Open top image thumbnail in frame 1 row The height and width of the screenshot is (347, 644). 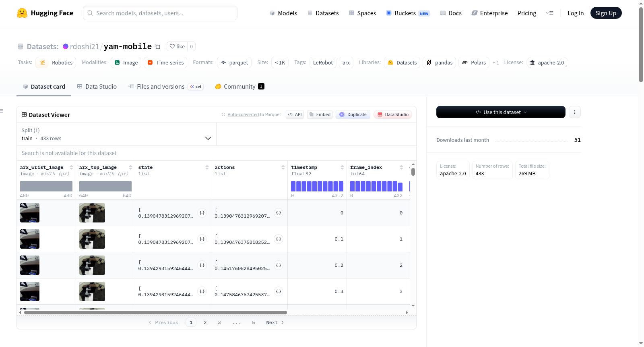coord(92,239)
